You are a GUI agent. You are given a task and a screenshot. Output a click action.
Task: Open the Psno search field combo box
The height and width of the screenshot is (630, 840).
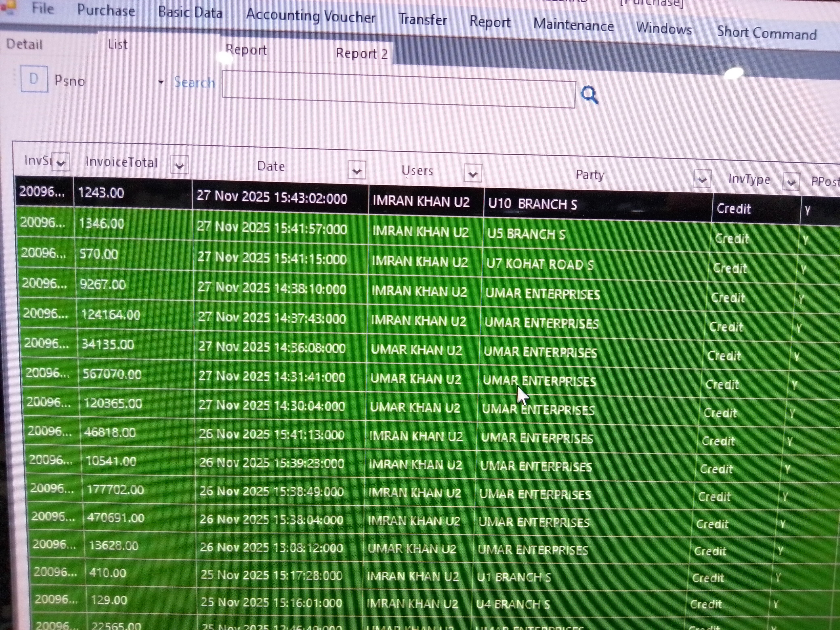(161, 82)
